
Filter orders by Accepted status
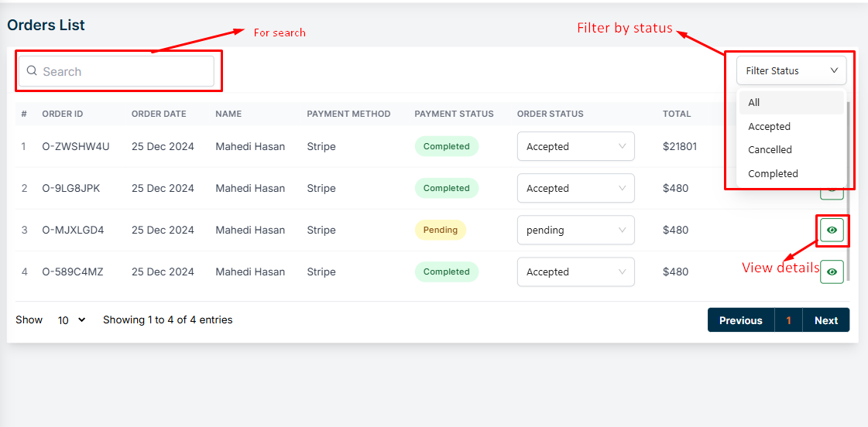tap(770, 127)
